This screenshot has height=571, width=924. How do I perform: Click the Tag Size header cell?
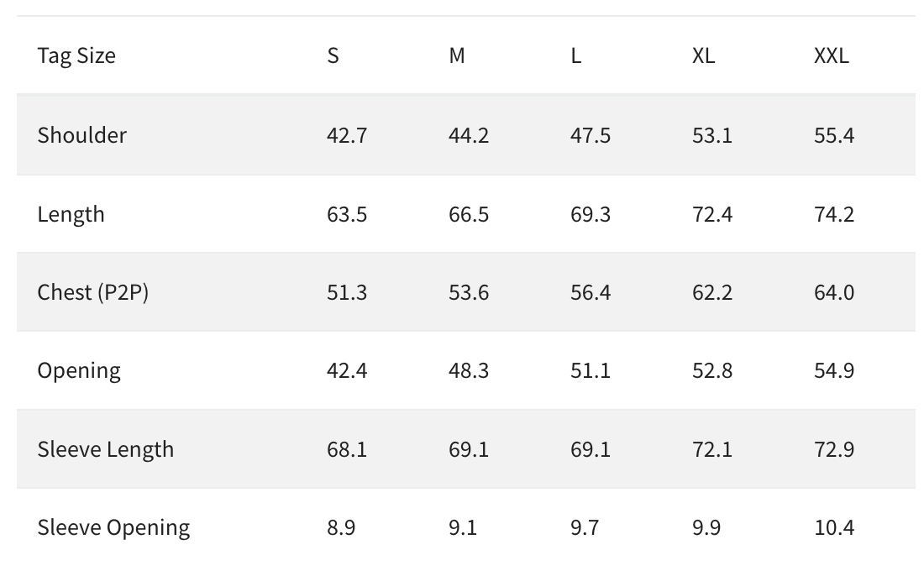76,55
